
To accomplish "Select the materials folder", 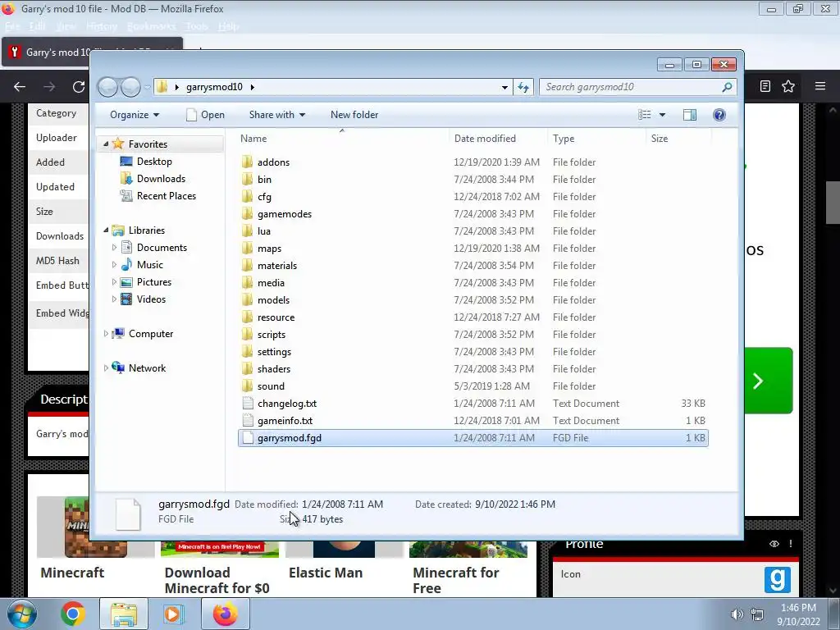I will (x=276, y=266).
